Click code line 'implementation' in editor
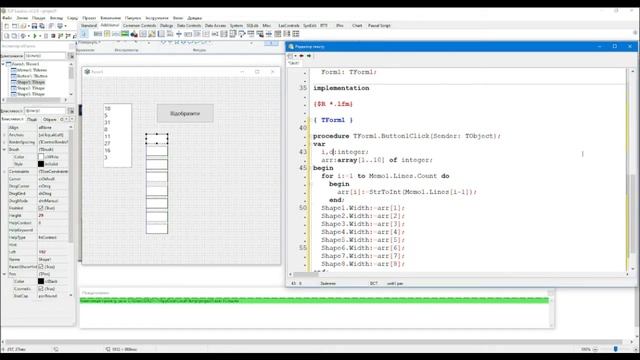640x360 pixels. coord(341,88)
